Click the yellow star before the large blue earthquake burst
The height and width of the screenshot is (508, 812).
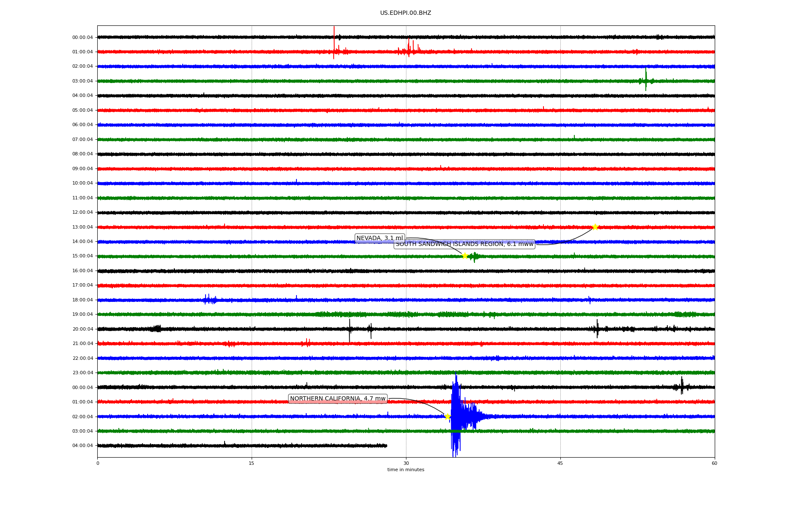(447, 417)
